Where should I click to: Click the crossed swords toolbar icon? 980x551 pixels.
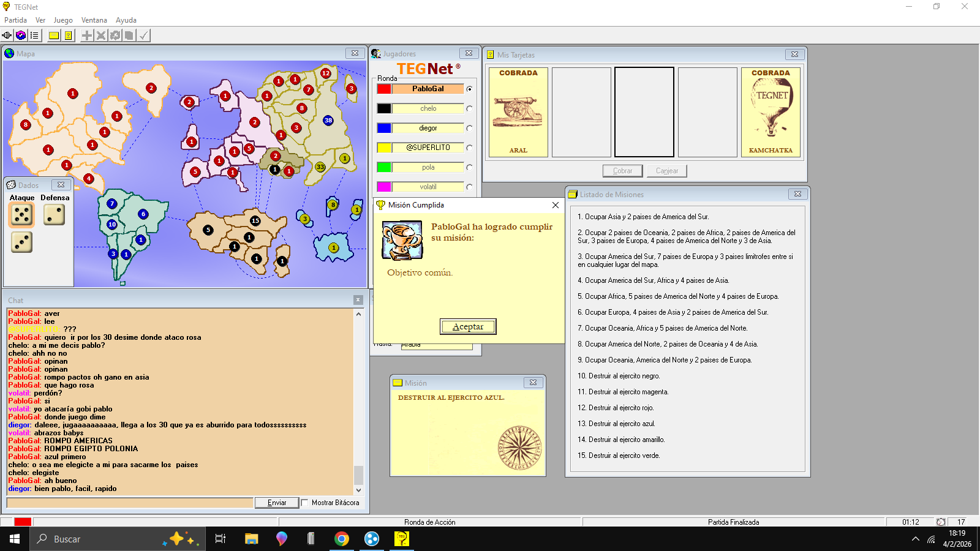(101, 36)
